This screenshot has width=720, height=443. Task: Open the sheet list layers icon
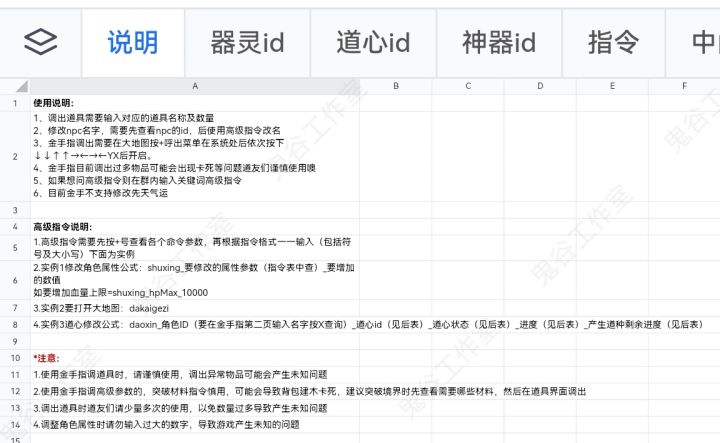40,42
